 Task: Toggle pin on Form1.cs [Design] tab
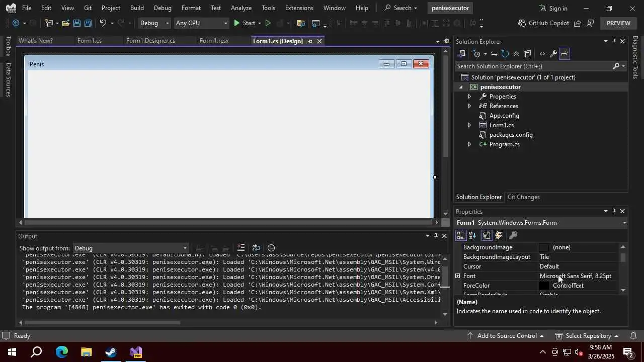pos(310,41)
